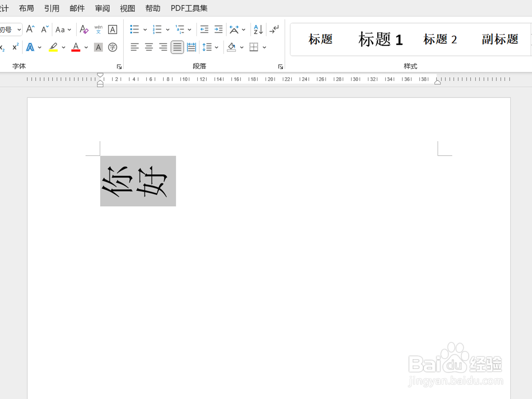Apply the 标题 (Title) style
This screenshot has height=399, width=532.
tap(321, 39)
